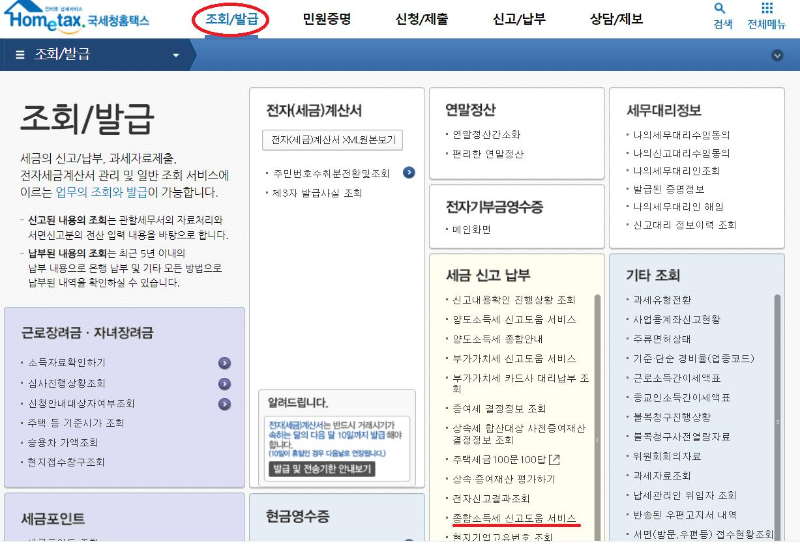
Task: Open 양도소득세 종합안내 link
Action: (497, 339)
